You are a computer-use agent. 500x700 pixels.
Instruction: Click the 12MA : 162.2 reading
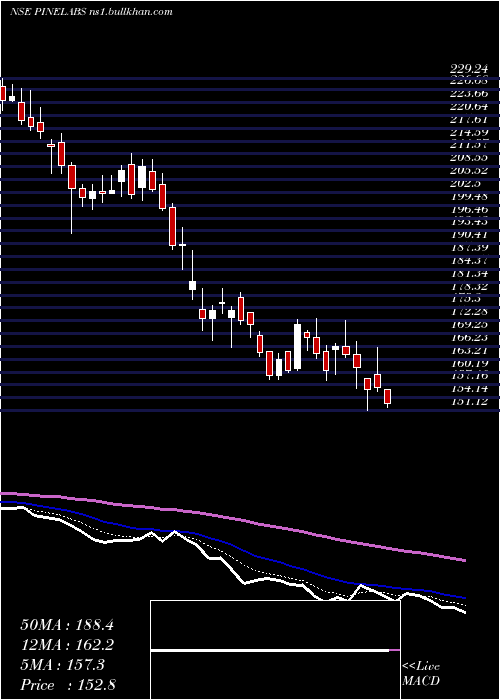[67, 645]
